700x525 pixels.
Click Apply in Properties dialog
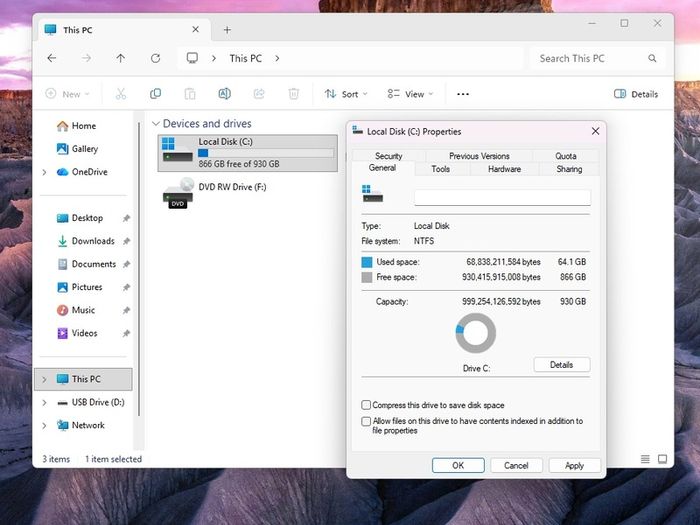pos(575,465)
